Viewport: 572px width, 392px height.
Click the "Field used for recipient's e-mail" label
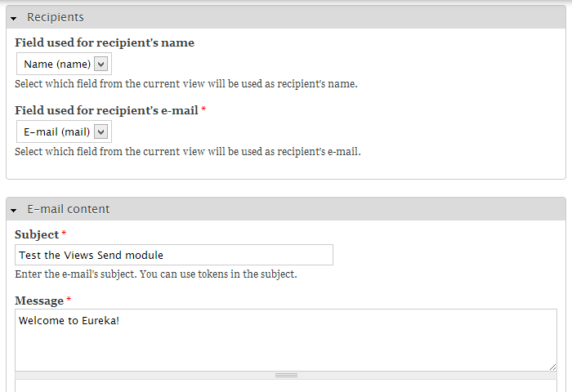[x=106, y=110]
